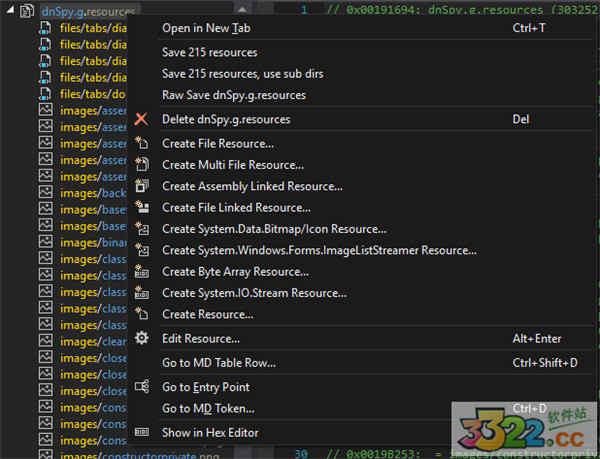600x459 pixels.
Task: Click the ImageListStreamer Resource icon
Action: pos(142,250)
